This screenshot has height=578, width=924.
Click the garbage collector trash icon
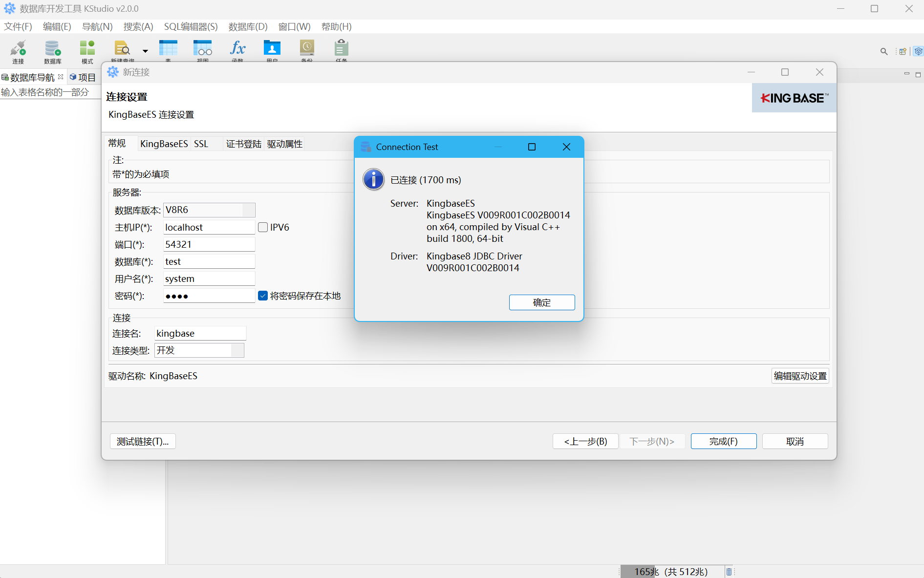pyautogui.click(x=729, y=572)
